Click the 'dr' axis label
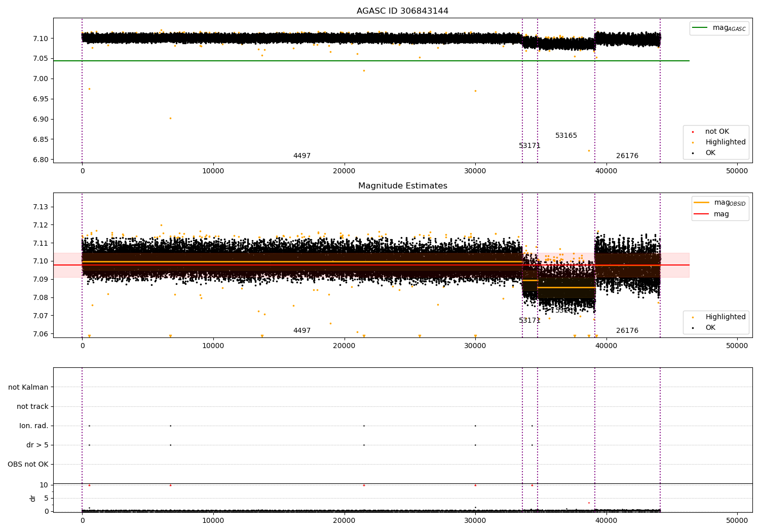The image size is (760, 532). pyautogui.click(x=33, y=498)
